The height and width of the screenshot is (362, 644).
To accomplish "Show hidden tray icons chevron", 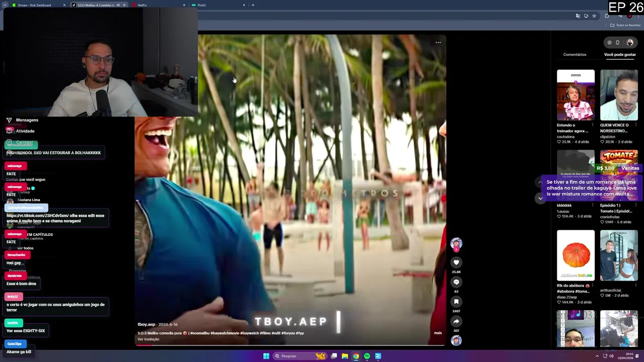I will 598,356.
